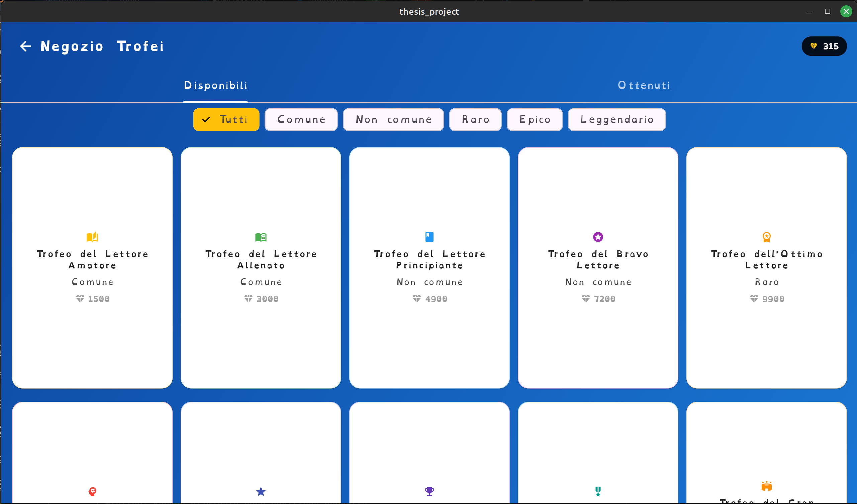Viewport: 857px width, 504px height.
Task: Click the green book icon of Lettore Allenato
Action: (261, 237)
